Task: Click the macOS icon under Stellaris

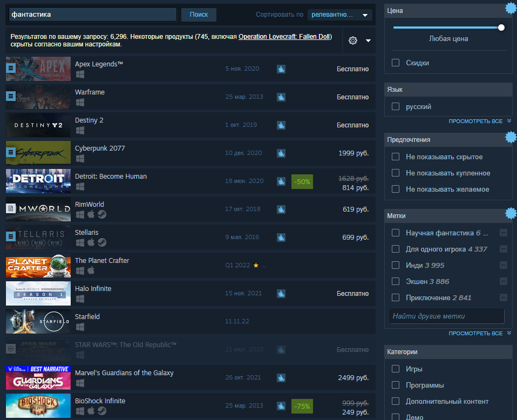Action: click(x=91, y=242)
